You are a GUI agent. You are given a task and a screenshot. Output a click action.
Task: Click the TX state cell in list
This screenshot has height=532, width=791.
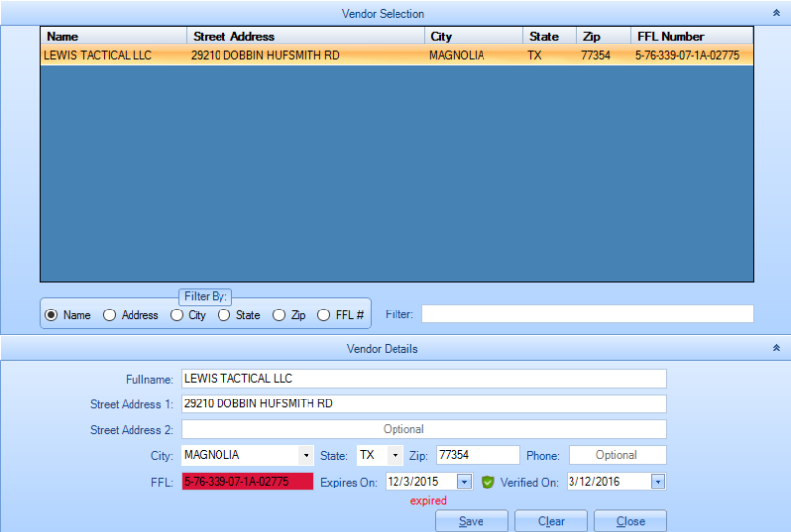click(x=535, y=55)
